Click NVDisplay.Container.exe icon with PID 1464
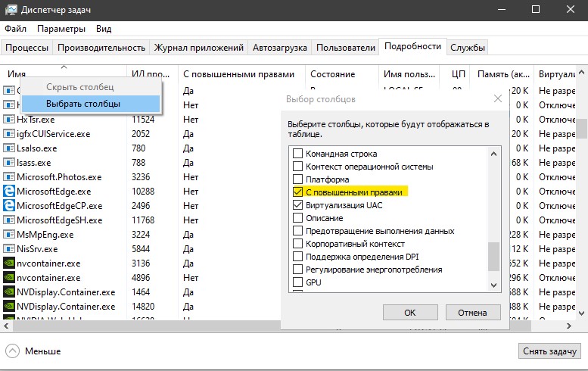 coord(8,291)
